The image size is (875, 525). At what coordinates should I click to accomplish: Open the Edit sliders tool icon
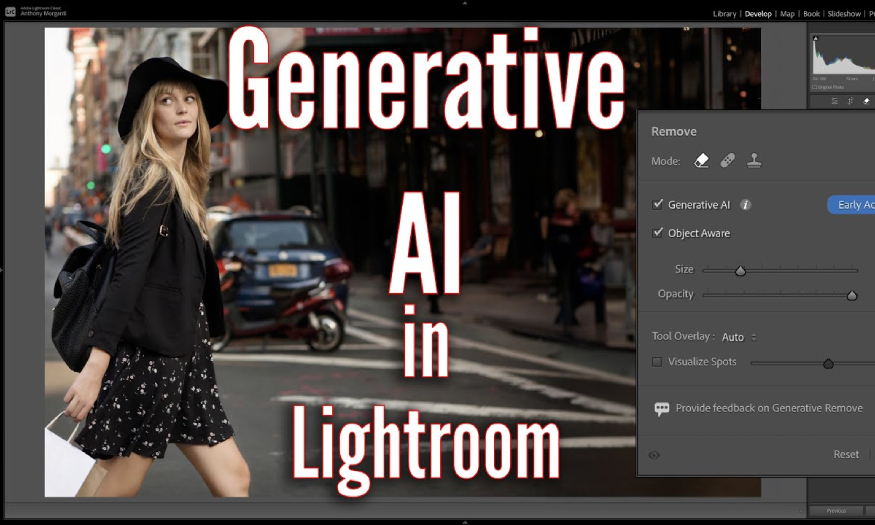tap(835, 101)
